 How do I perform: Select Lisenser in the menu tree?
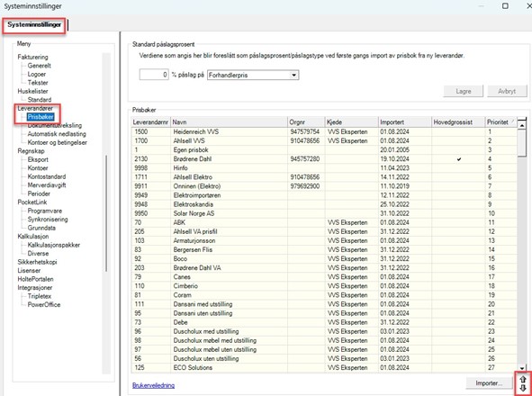point(29,270)
